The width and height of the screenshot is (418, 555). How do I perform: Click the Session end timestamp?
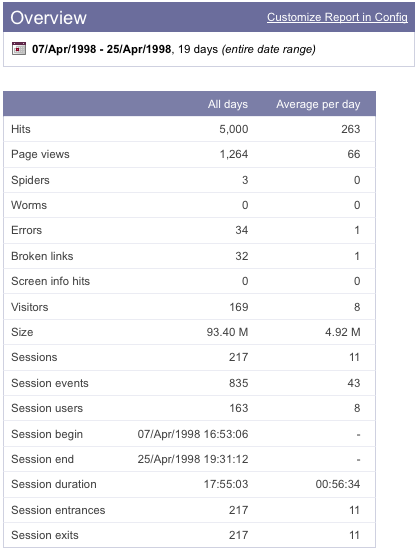pos(193,459)
